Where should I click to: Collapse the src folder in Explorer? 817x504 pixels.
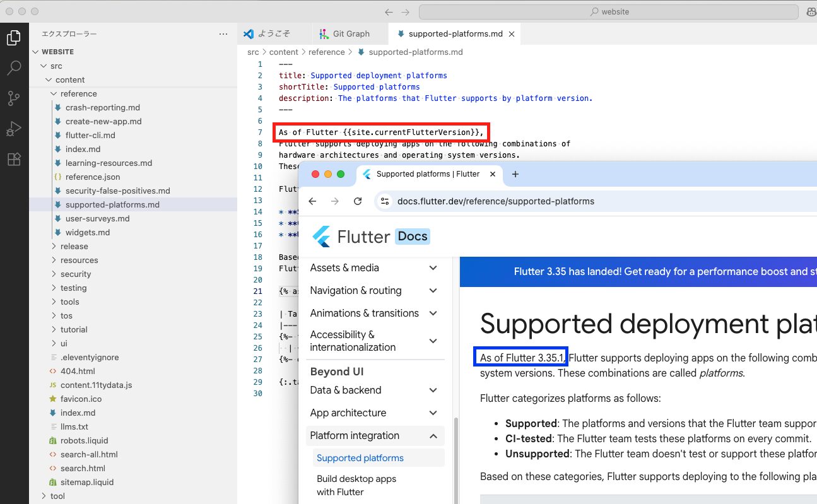click(x=132, y=66)
